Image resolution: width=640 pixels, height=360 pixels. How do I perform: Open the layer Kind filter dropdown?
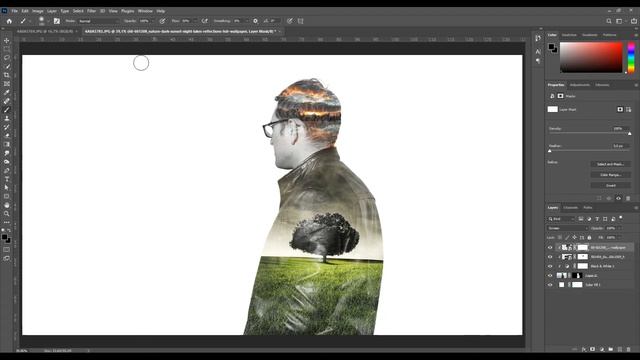click(x=561, y=219)
